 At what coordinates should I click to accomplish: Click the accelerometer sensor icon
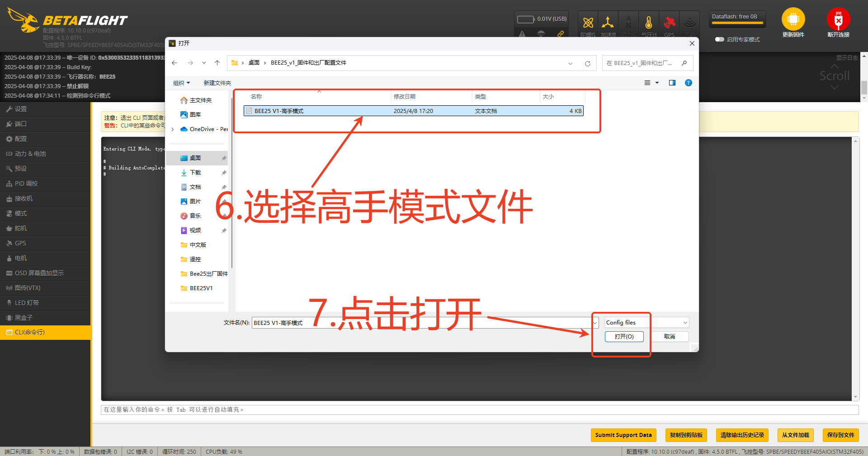click(608, 23)
